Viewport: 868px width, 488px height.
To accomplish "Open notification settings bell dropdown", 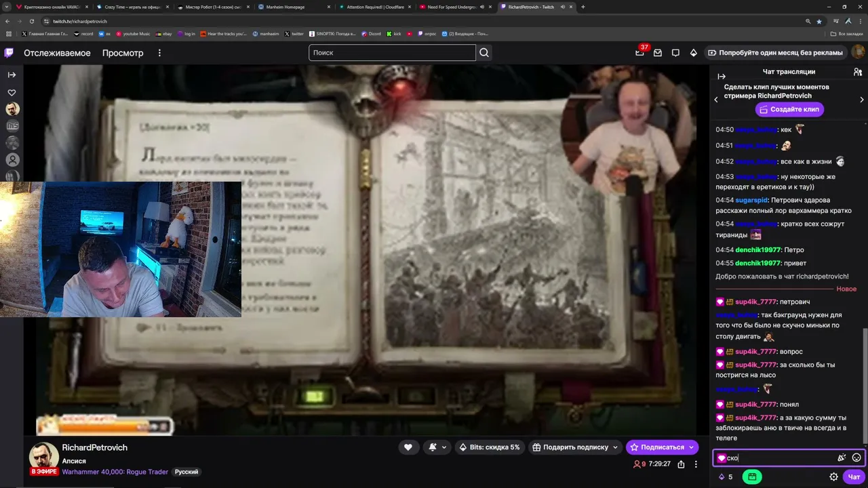I will pyautogui.click(x=437, y=447).
